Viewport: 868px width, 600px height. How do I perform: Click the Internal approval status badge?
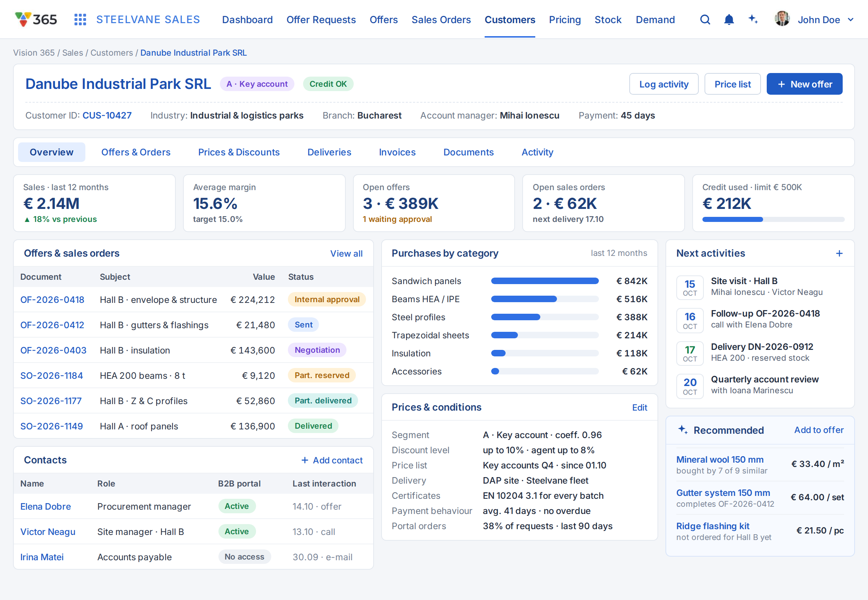point(327,299)
